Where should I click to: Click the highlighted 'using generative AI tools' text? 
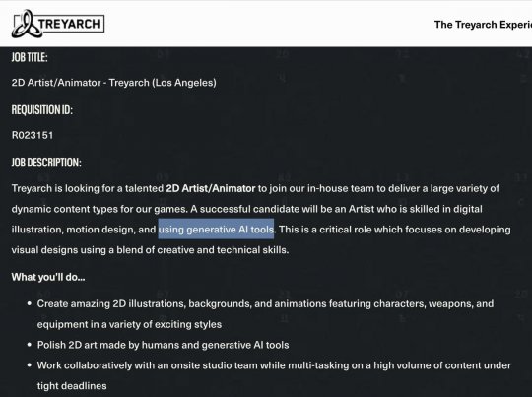(x=216, y=230)
